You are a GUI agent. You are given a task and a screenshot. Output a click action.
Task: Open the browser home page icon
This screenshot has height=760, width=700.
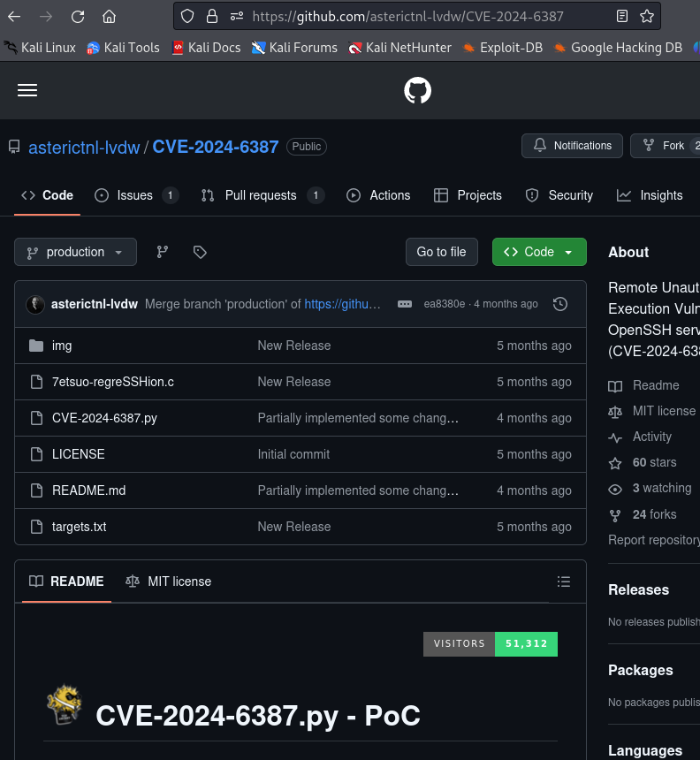click(109, 17)
